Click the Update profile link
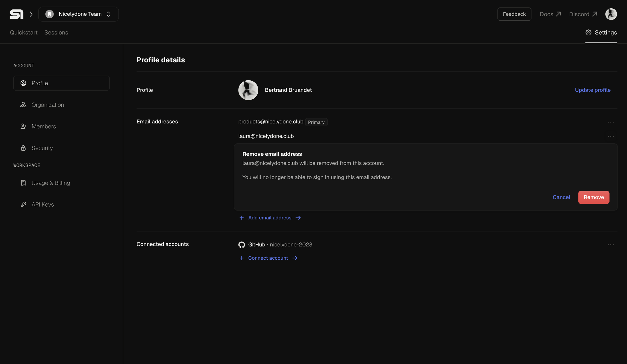This screenshot has width=627, height=364. 593,90
